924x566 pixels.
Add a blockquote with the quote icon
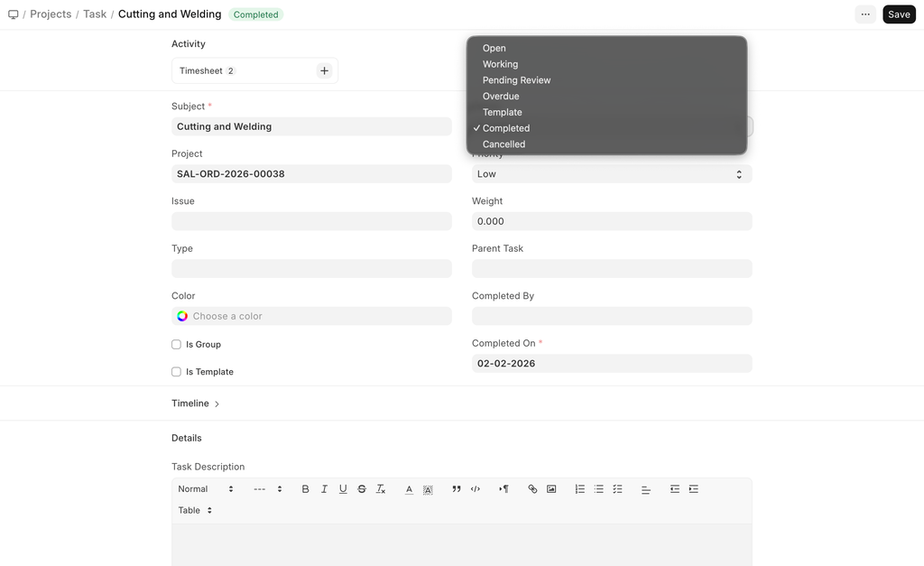tap(457, 489)
